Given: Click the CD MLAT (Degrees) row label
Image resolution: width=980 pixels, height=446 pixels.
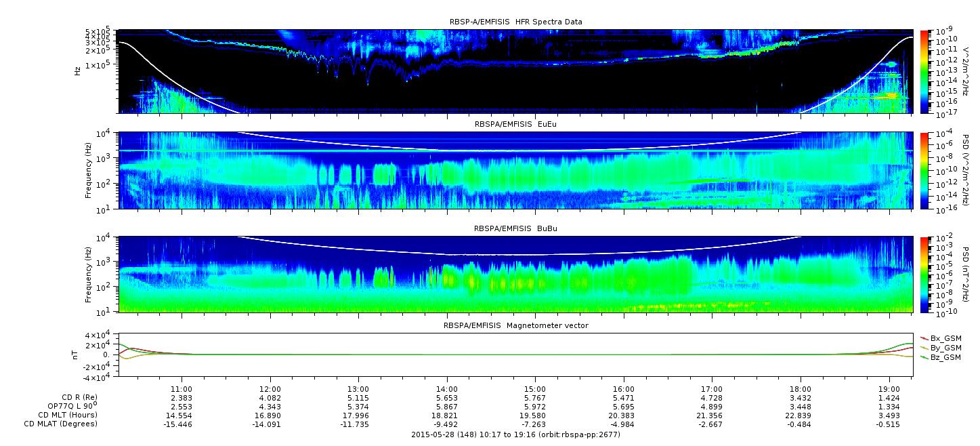Looking at the screenshot, I should click(62, 424).
